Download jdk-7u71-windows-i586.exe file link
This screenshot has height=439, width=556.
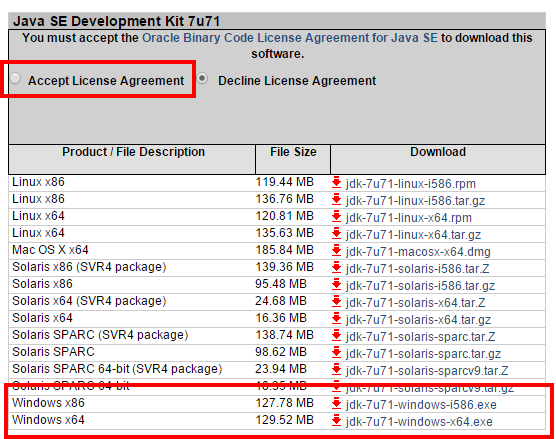pos(421,405)
